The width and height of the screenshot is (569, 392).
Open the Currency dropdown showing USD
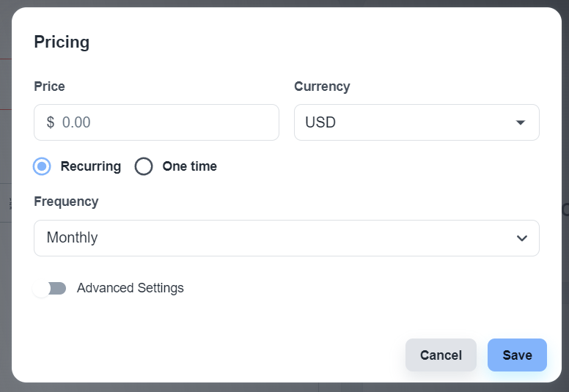tap(416, 122)
